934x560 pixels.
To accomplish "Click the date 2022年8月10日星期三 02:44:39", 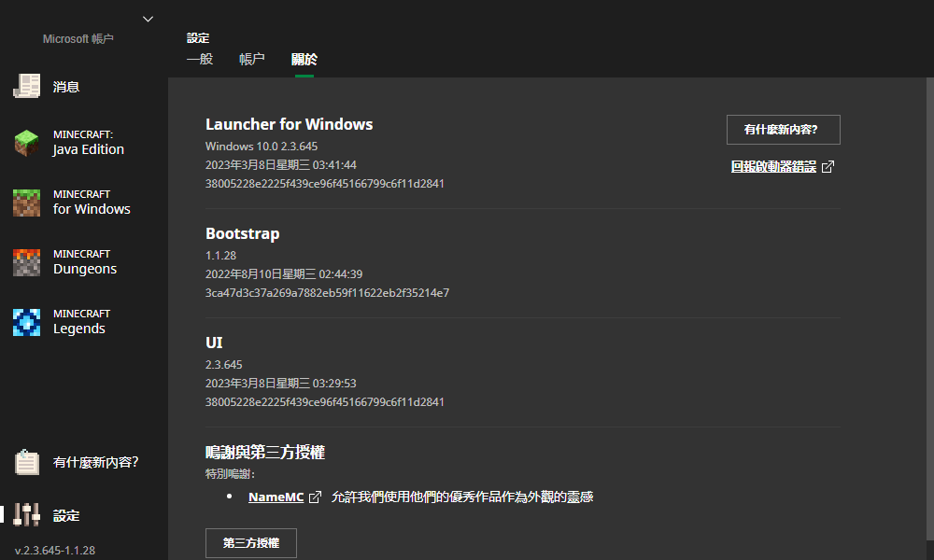I will [x=284, y=274].
